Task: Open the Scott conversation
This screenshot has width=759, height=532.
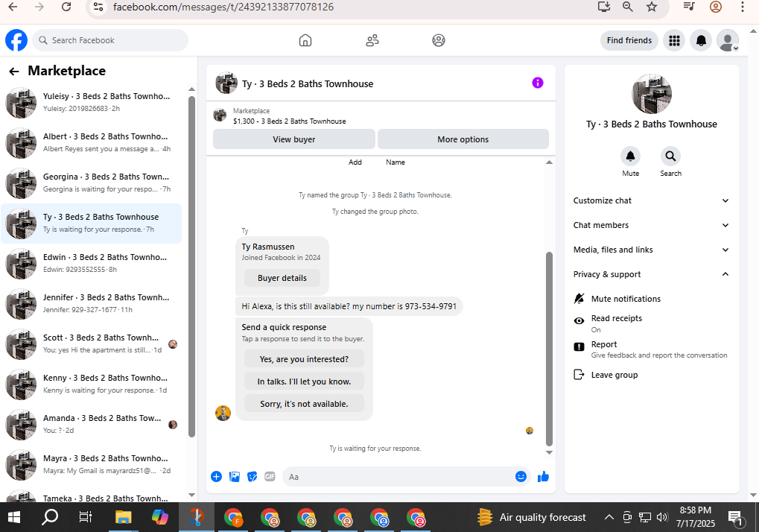Action: [x=92, y=343]
